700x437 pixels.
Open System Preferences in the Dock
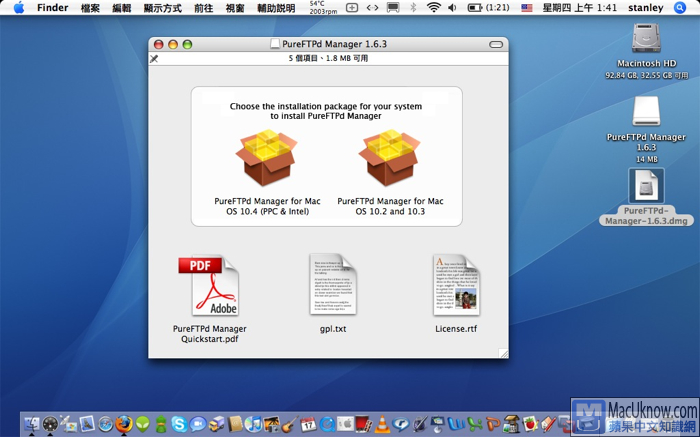[346, 425]
